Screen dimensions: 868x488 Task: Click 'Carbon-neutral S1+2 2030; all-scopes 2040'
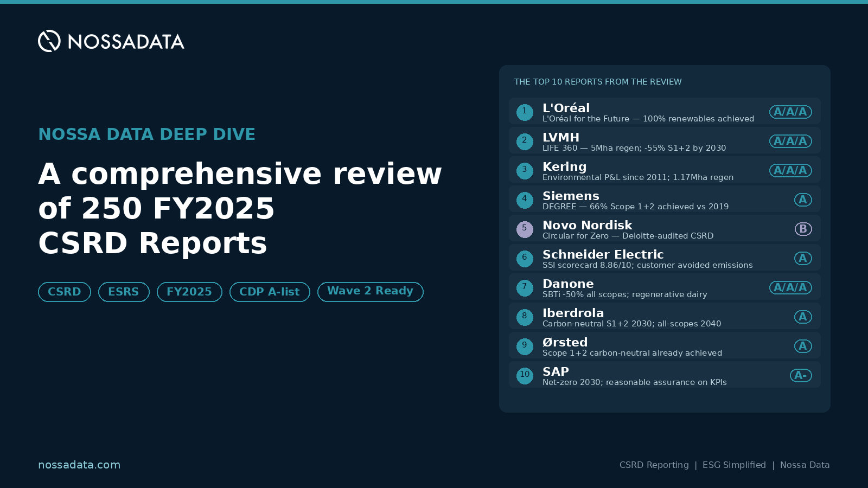pyautogui.click(x=632, y=324)
